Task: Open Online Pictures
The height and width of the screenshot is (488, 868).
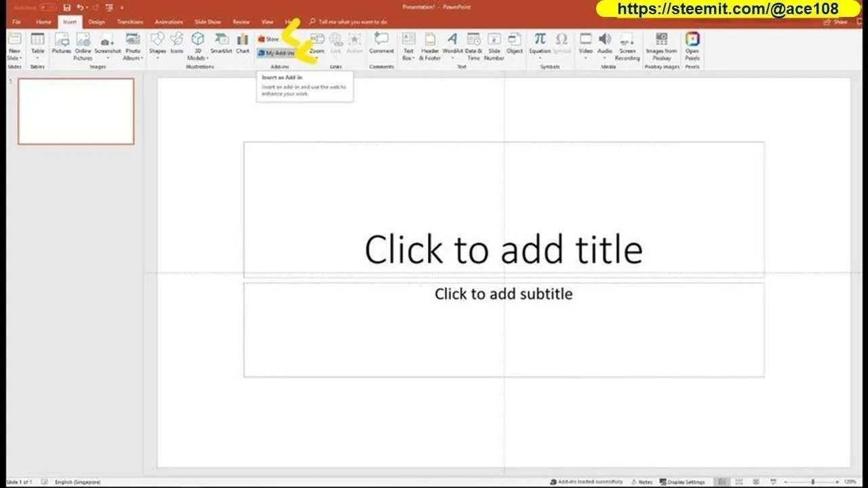Action: point(83,46)
